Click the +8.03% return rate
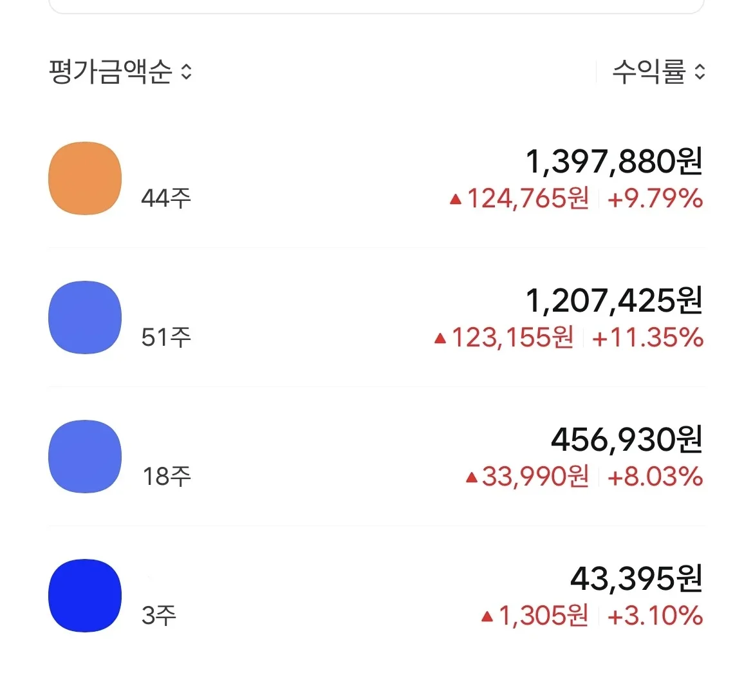753x700 pixels. pos(655,477)
